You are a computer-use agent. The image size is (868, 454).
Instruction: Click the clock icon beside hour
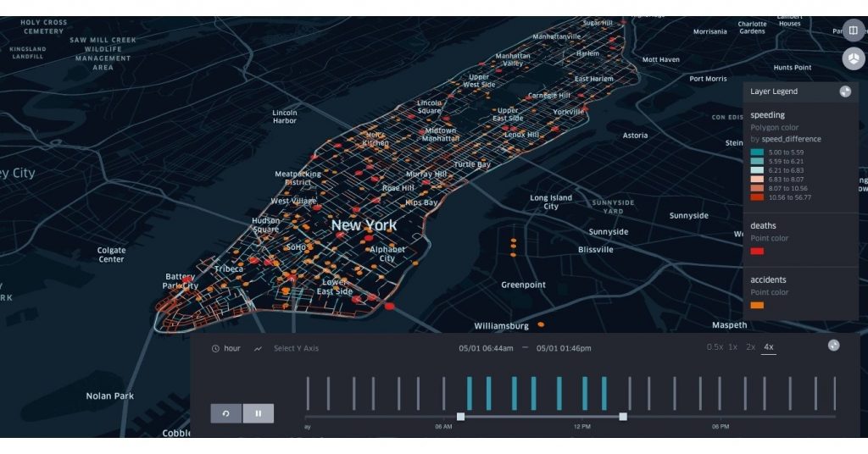(x=215, y=348)
